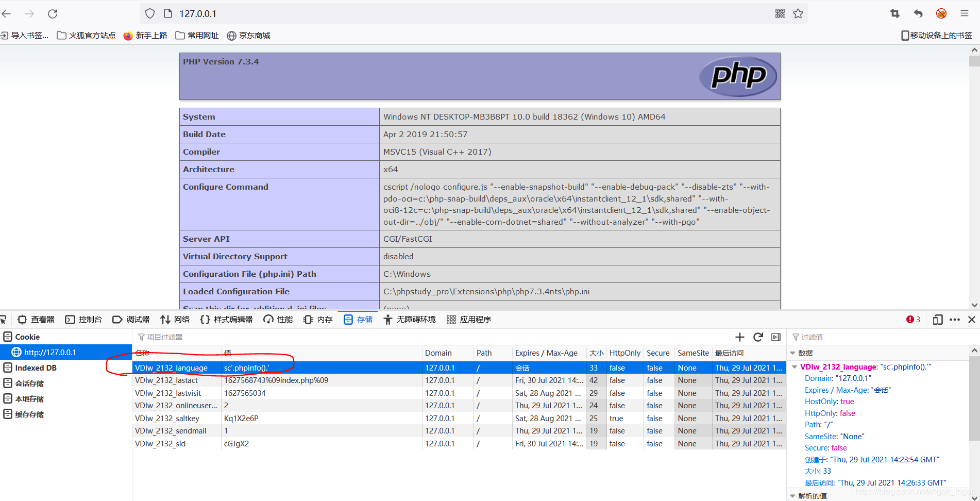Viewport: 980px width, 501px height.
Task: Toggle the cookie details sidebar icon
Action: pos(776,337)
